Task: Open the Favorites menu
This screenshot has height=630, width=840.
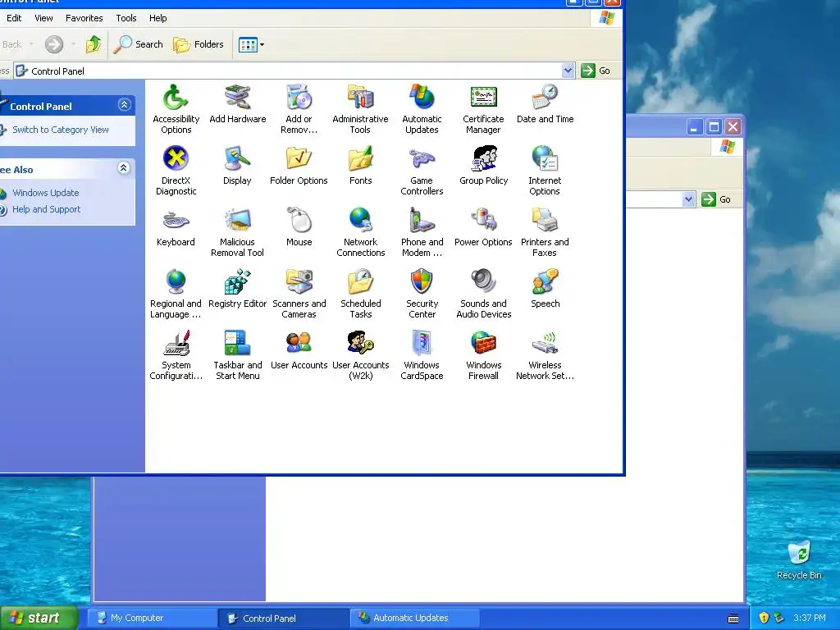Action: click(84, 18)
